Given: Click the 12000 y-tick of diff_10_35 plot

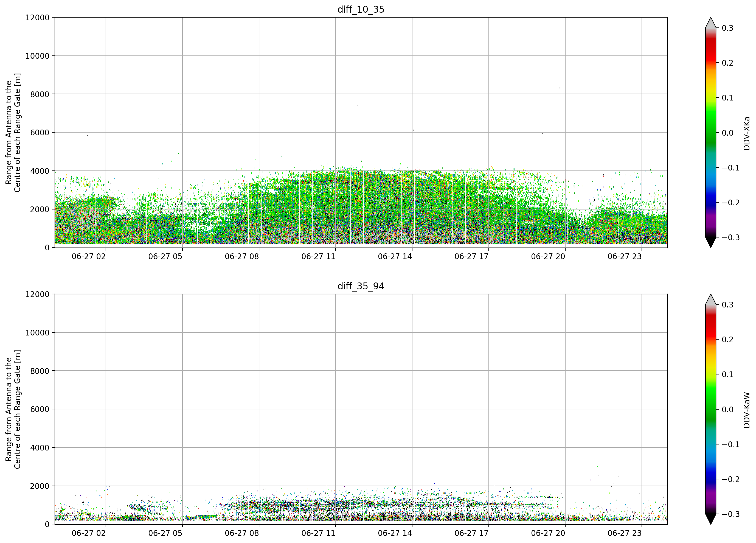Looking at the screenshot, I should pyautogui.click(x=37, y=18).
